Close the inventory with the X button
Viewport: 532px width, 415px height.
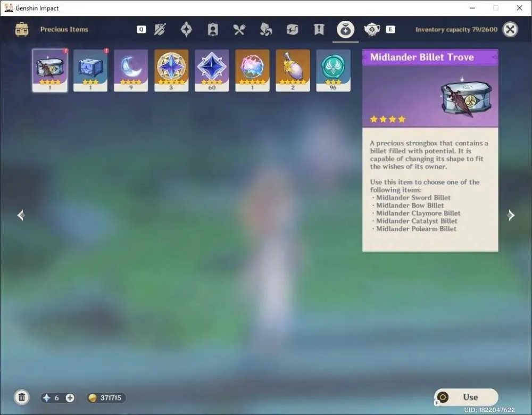[x=510, y=29]
